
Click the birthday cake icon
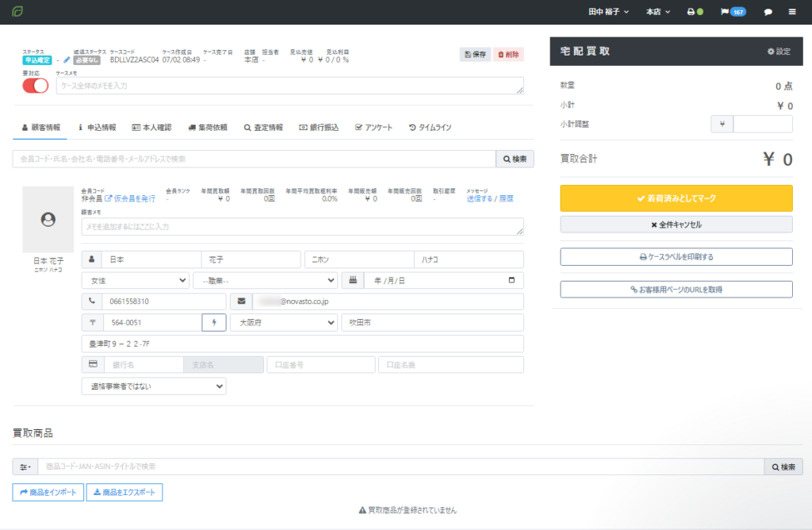[x=353, y=280]
